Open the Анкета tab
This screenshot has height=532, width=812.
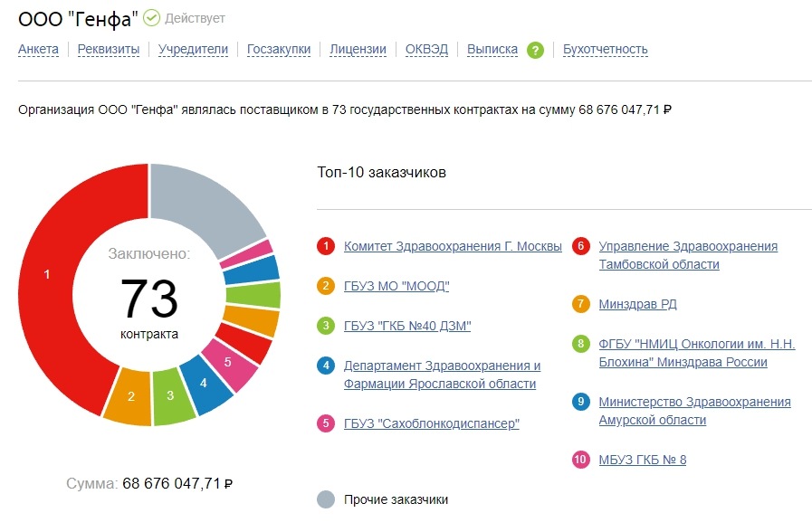38,49
